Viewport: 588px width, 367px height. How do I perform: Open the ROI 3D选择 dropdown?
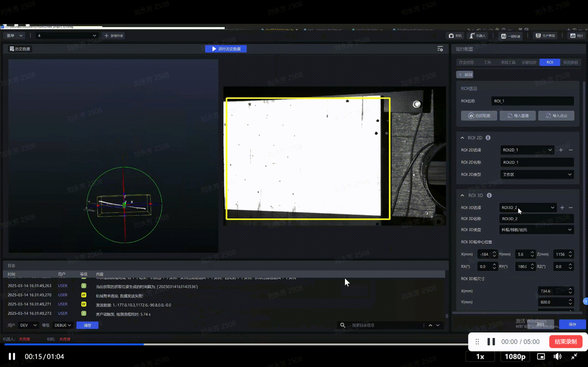coord(528,208)
